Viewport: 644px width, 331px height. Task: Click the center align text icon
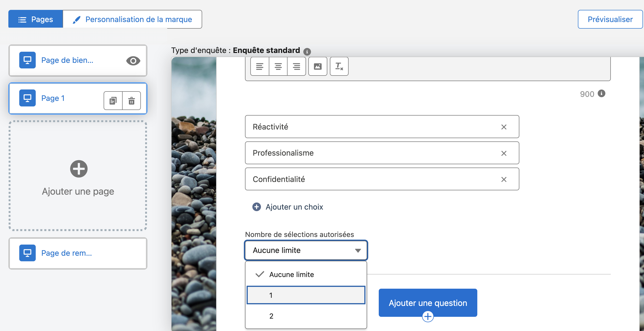278,66
